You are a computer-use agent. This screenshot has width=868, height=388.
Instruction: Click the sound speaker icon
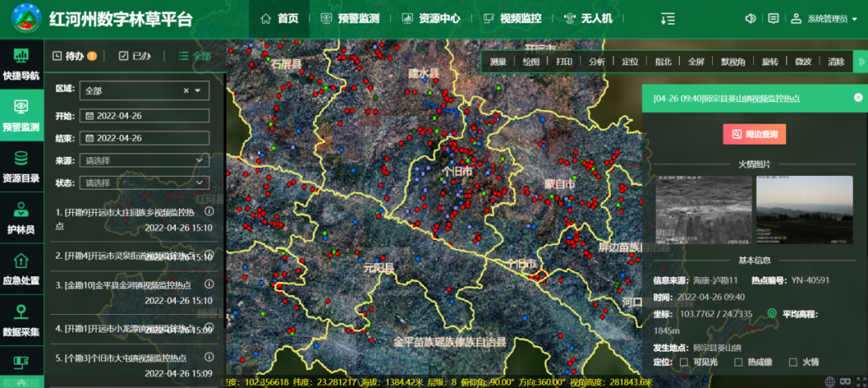click(751, 18)
